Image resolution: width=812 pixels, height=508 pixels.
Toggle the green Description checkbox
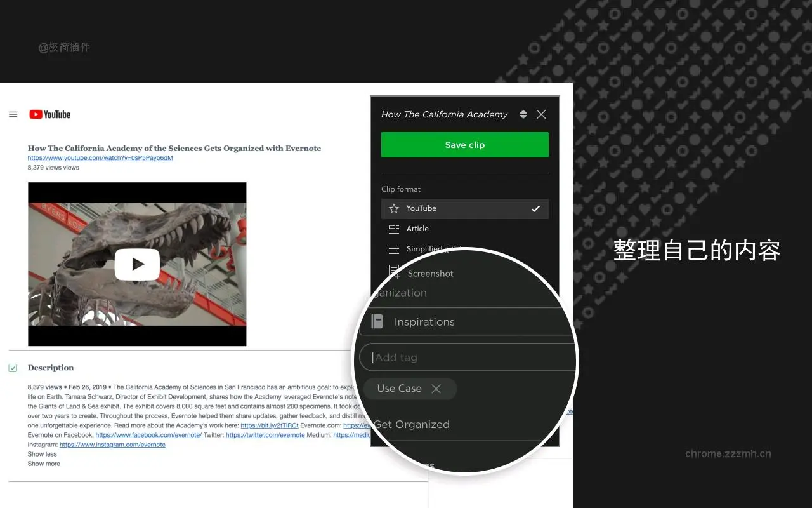pyautogui.click(x=13, y=367)
